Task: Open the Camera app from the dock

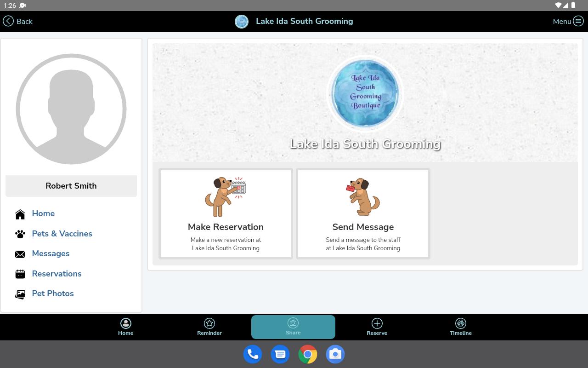Action: pyautogui.click(x=335, y=354)
